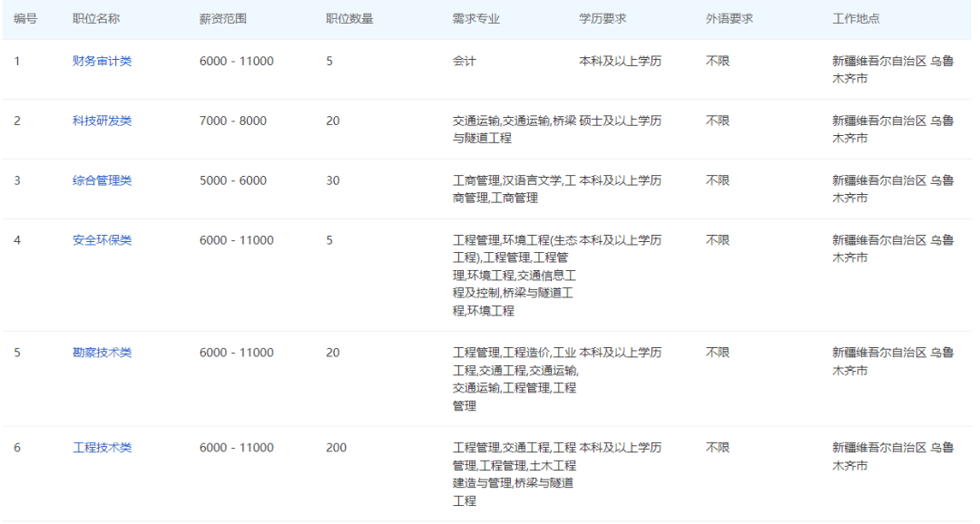Click the 编号 column header
Screen dimensions: 980x524
(x=25, y=19)
